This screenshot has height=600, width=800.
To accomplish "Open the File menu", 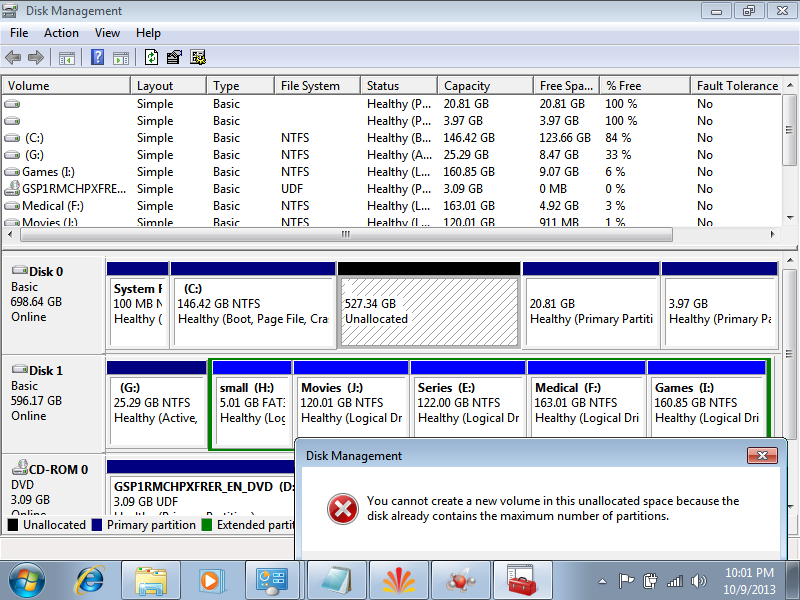I will [18, 32].
